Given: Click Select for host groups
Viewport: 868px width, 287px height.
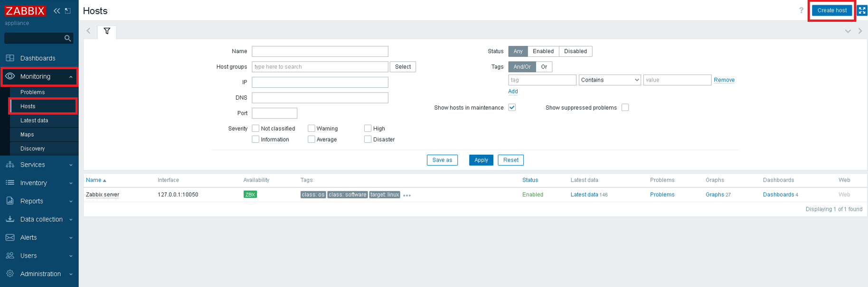Looking at the screenshot, I should point(403,67).
